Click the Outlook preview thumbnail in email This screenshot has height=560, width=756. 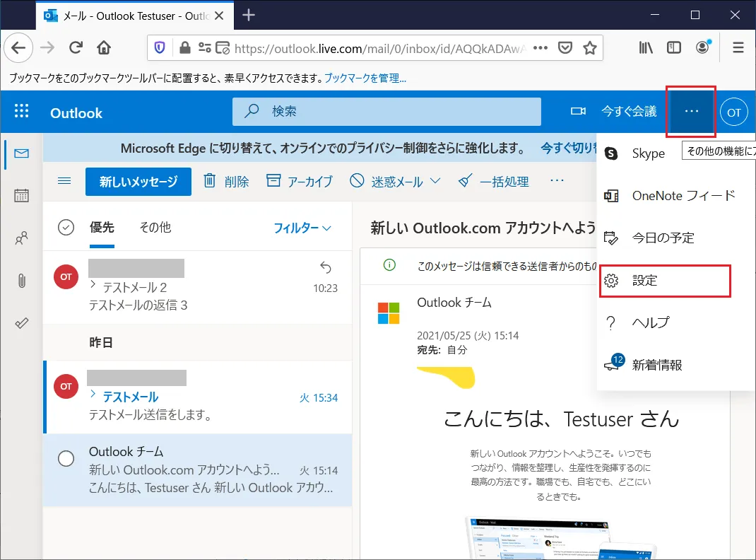pos(562,538)
